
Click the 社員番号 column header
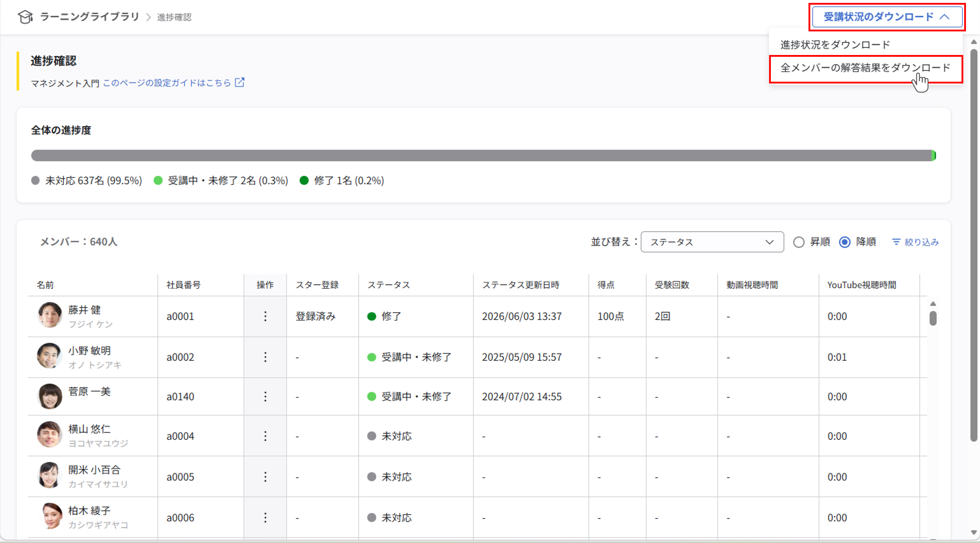(183, 285)
